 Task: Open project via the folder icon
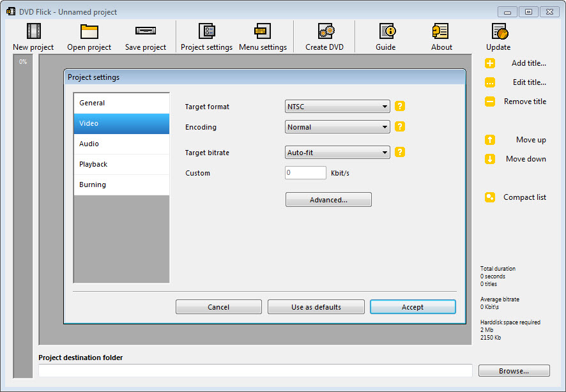(89, 31)
